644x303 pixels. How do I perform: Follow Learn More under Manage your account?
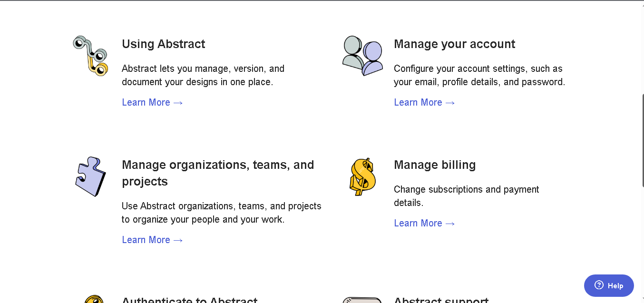424,102
